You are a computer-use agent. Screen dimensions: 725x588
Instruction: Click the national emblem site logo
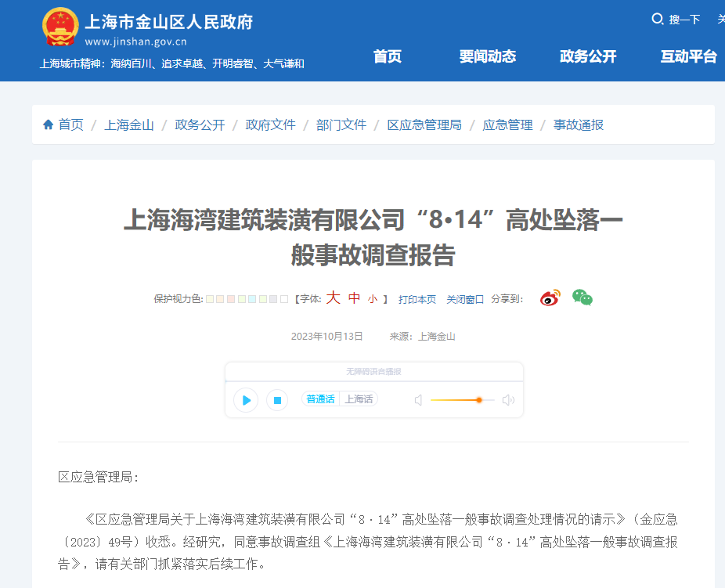(60, 26)
